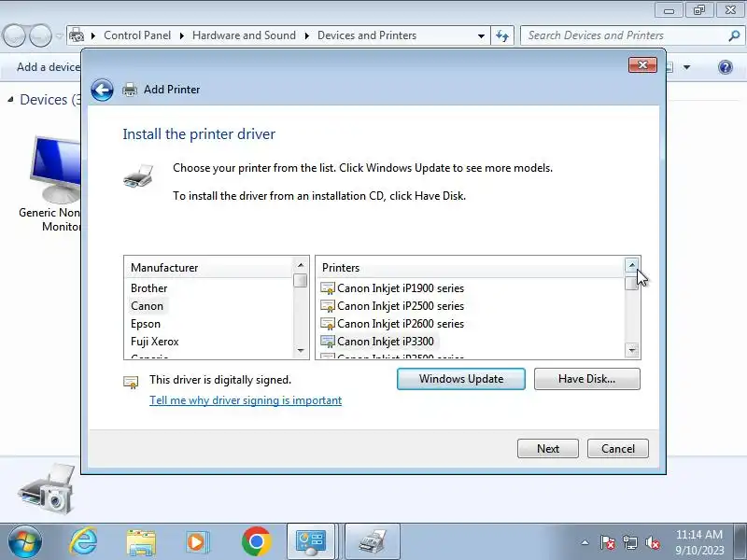Open the Windows Start menu

pos(25,542)
